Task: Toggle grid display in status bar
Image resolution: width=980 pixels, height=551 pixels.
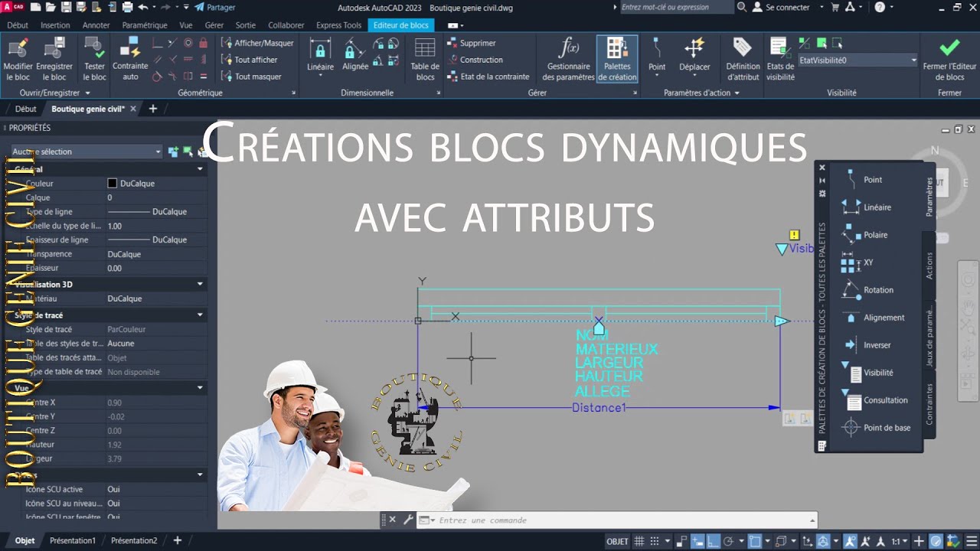Action: [641, 541]
